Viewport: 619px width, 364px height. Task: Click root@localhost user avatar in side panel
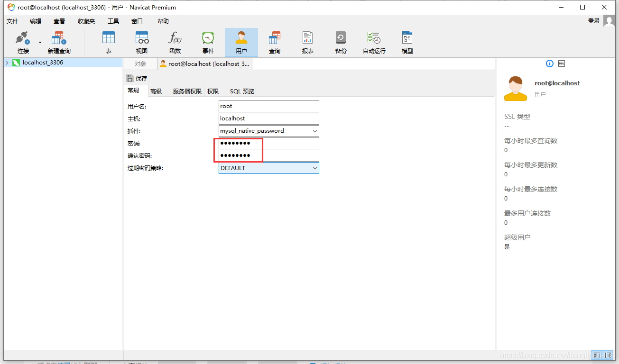(x=516, y=89)
